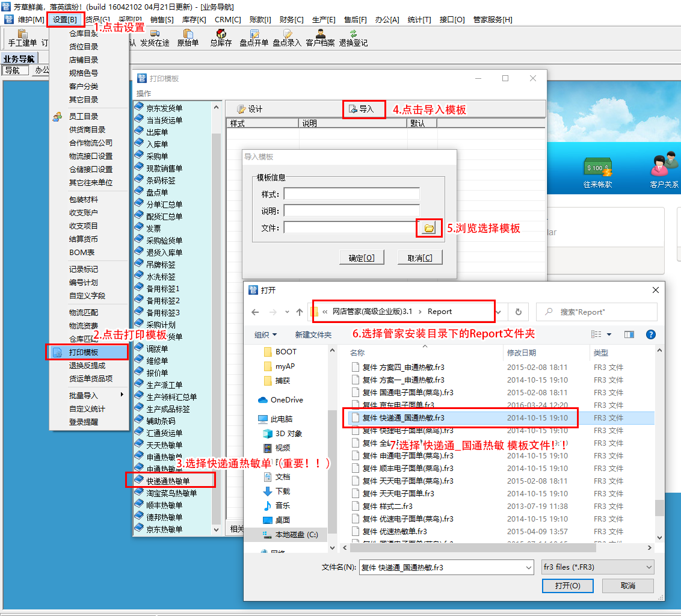Click 新建文件夹 button

point(313,334)
